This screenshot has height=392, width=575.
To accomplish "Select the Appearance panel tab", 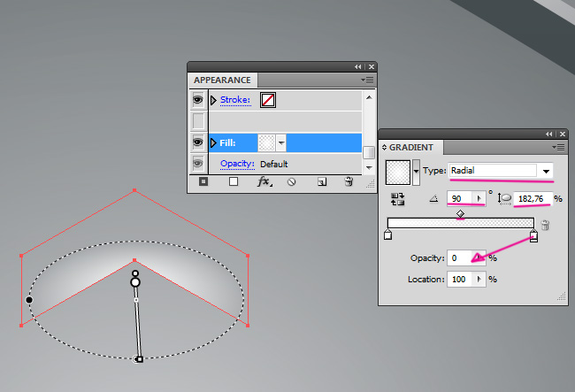I will coord(223,80).
